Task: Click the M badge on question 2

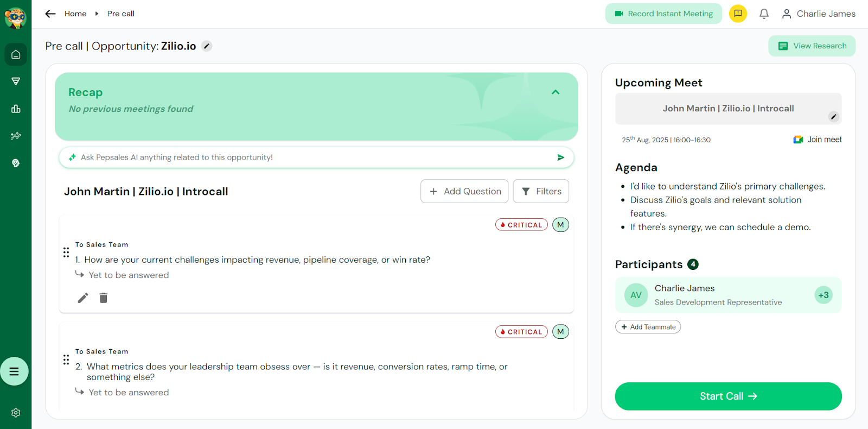Action: 560,332
